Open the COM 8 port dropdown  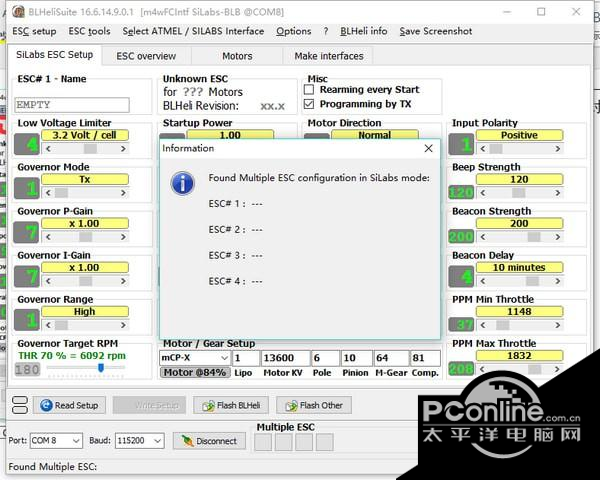[x=56, y=441]
